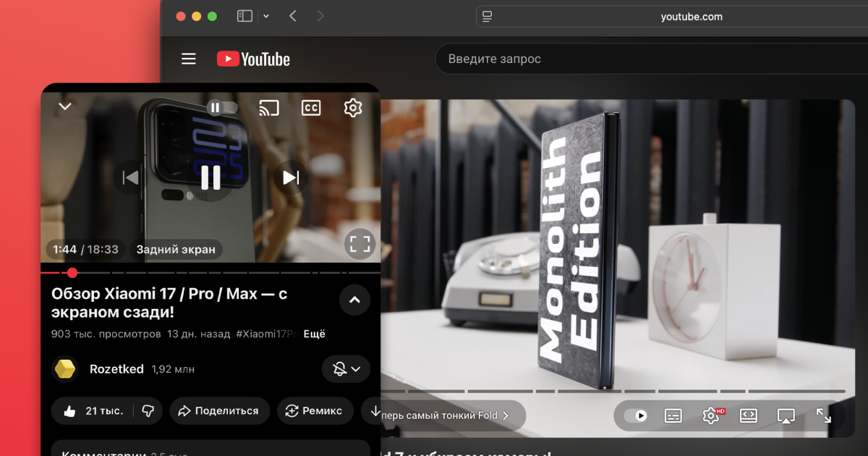Toggle autoplay switch in mobile player
This screenshot has height=456, width=868.
pyautogui.click(x=222, y=108)
